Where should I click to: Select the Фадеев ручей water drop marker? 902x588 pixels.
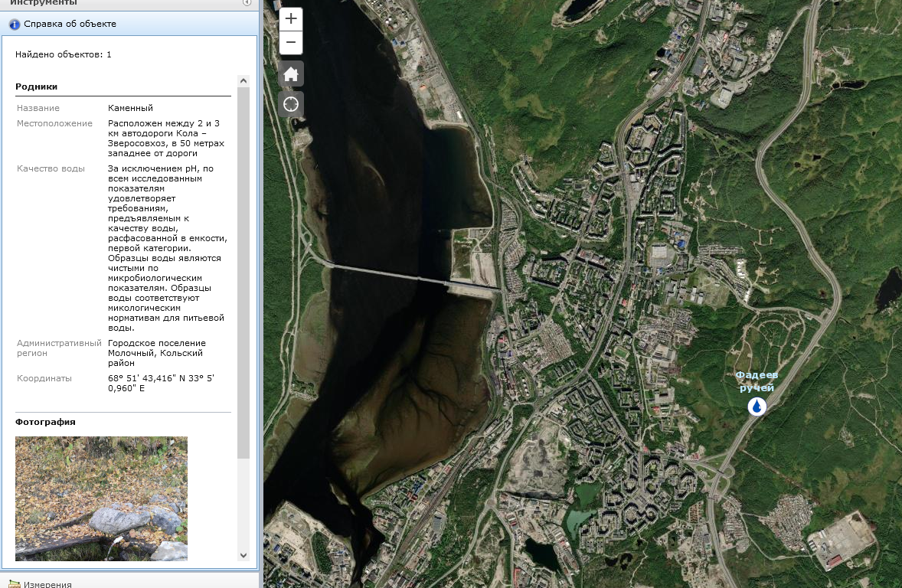pos(757,407)
